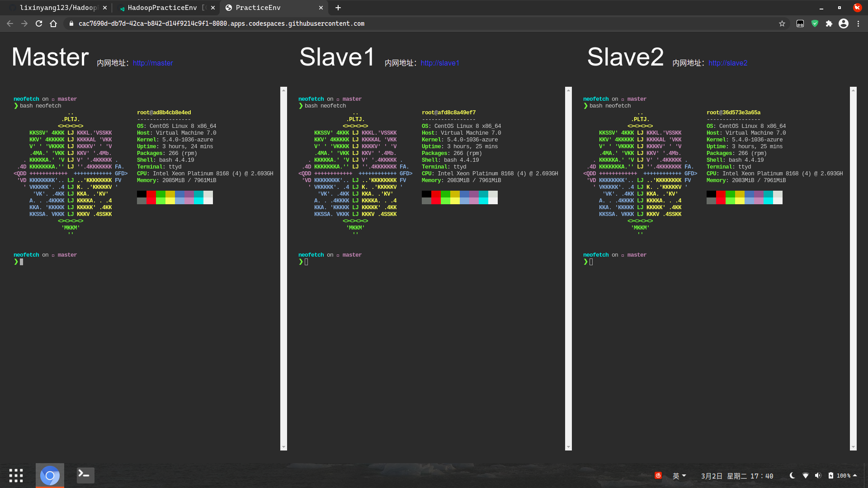The height and width of the screenshot is (488, 868).
Task: Click the Slave1 heading
Action: tap(337, 57)
